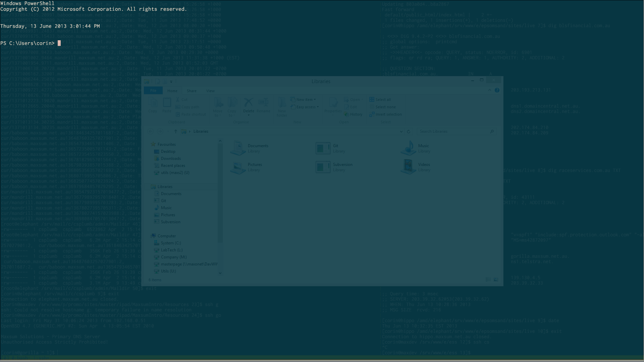The height and width of the screenshot is (362, 644).
Task: Open the Move to dropdown in the ribbon
Action: [218, 107]
